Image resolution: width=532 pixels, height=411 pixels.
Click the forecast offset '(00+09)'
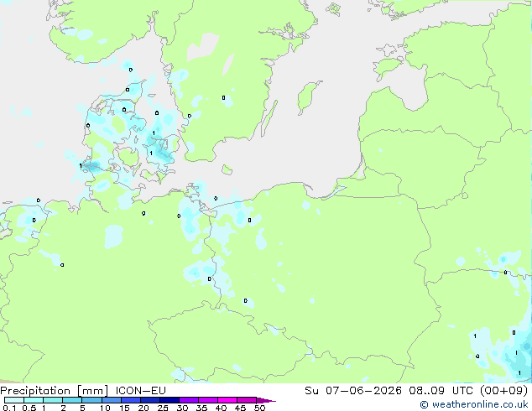point(504,390)
